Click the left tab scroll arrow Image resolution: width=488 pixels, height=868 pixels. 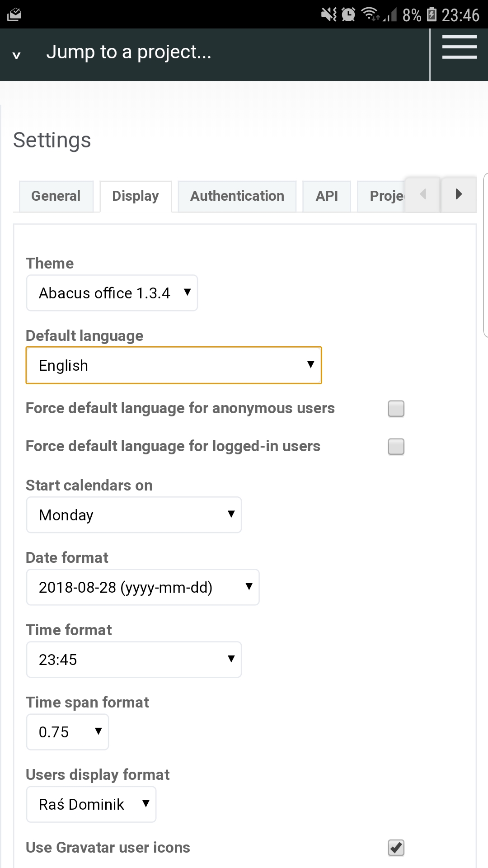422,194
